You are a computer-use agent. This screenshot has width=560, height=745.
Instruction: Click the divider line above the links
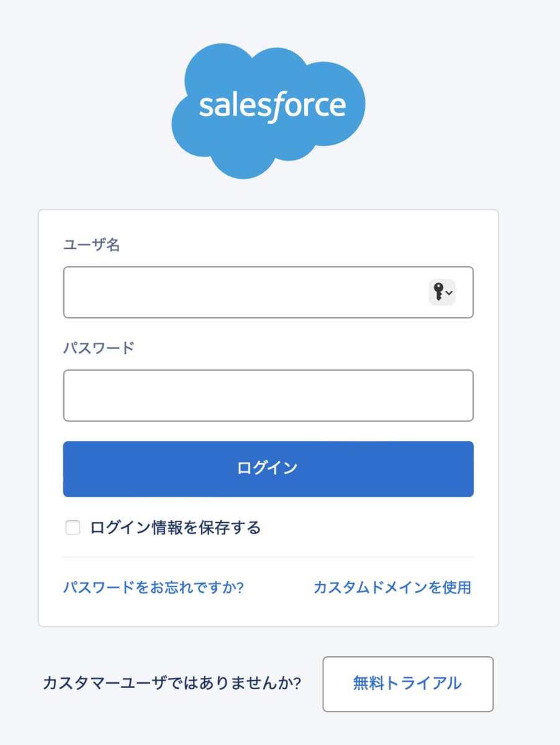[x=268, y=558]
